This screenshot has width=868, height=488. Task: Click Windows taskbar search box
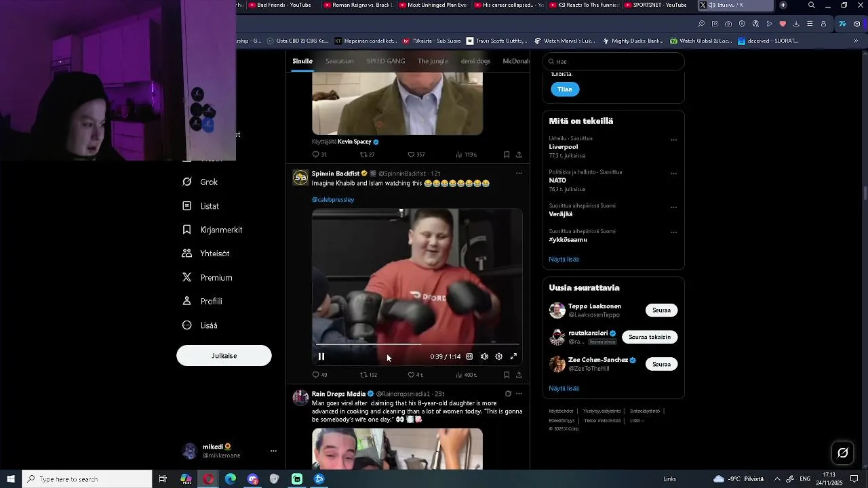click(x=87, y=479)
